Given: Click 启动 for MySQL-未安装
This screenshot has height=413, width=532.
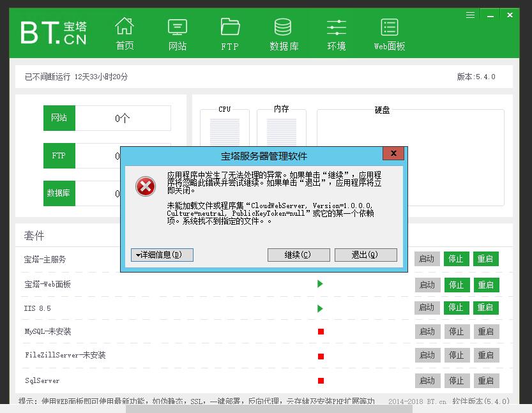Looking at the screenshot, I should point(427,332).
